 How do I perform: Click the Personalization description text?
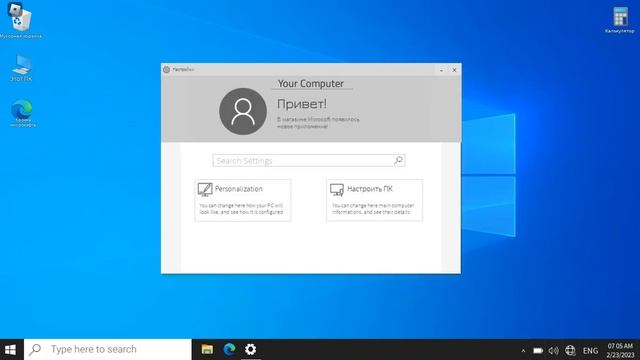tap(241, 209)
